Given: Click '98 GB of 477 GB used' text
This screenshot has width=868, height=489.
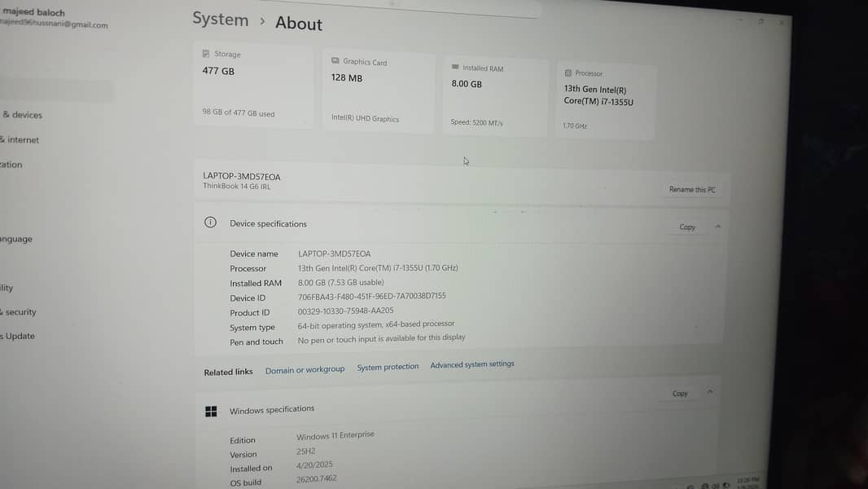Looking at the screenshot, I should 238,112.
